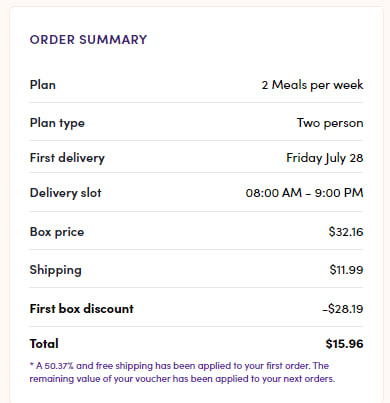Click the -$28.19 discount amount

click(343, 309)
